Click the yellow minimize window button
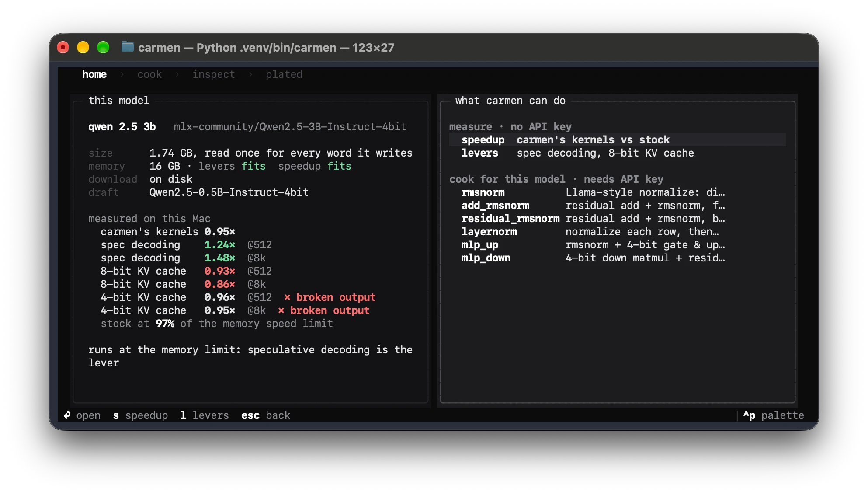The width and height of the screenshot is (868, 495). pyautogui.click(x=83, y=47)
